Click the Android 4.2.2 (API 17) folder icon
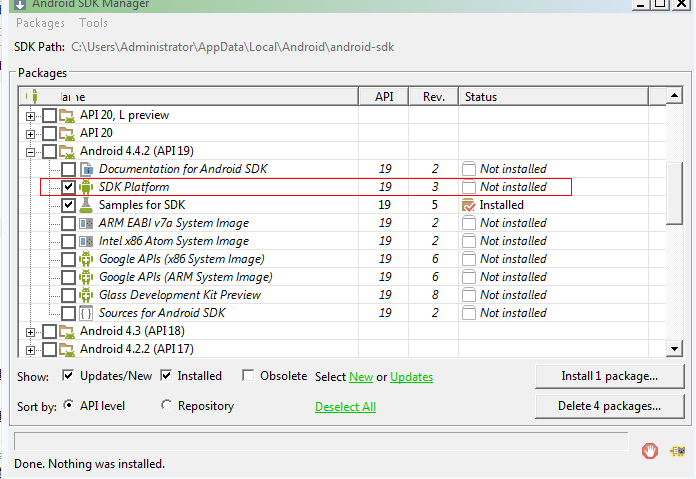 [67, 350]
